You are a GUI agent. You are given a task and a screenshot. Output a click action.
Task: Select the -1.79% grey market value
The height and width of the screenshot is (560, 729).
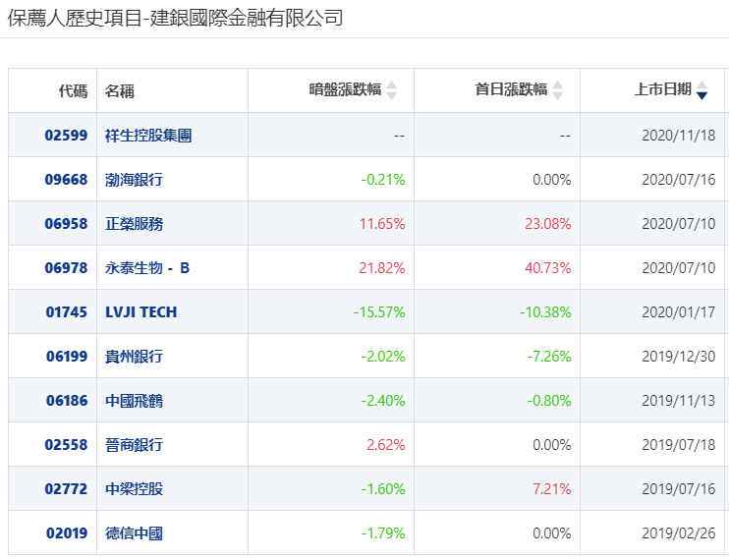383,533
